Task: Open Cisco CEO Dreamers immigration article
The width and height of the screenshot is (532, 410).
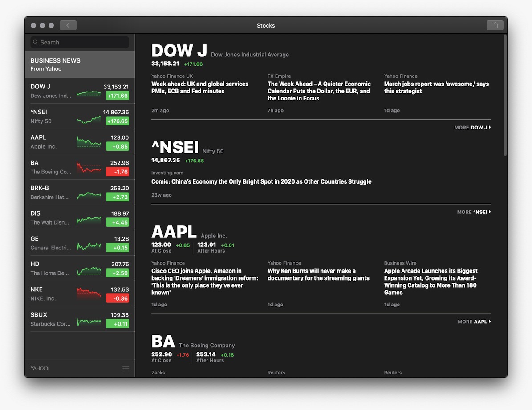Action: (205, 281)
